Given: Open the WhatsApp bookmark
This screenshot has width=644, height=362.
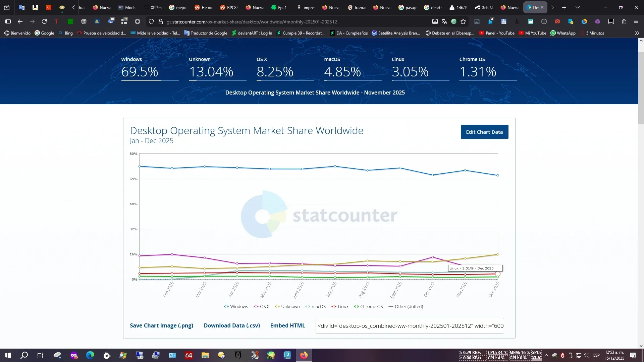Looking at the screenshot, I should (x=563, y=33).
